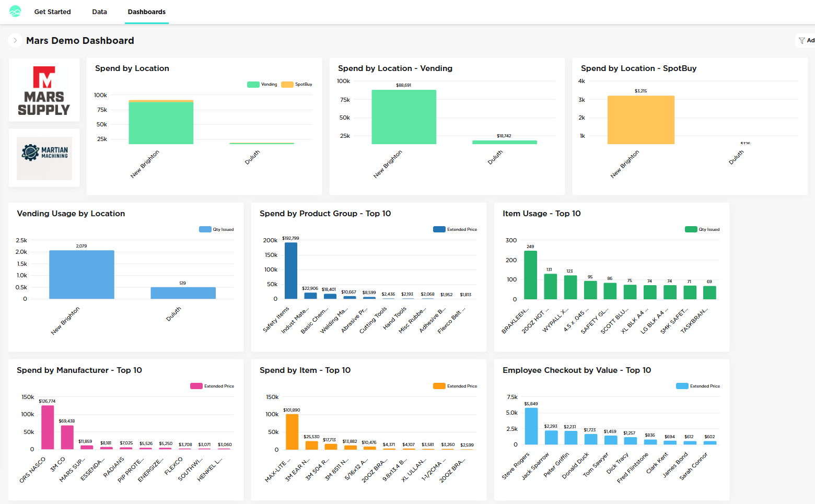The image size is (815, 504).
Task: Click the Spend by Manufacturer - Top 10 title
Action: pyautogui.click(x=79, y=370)
